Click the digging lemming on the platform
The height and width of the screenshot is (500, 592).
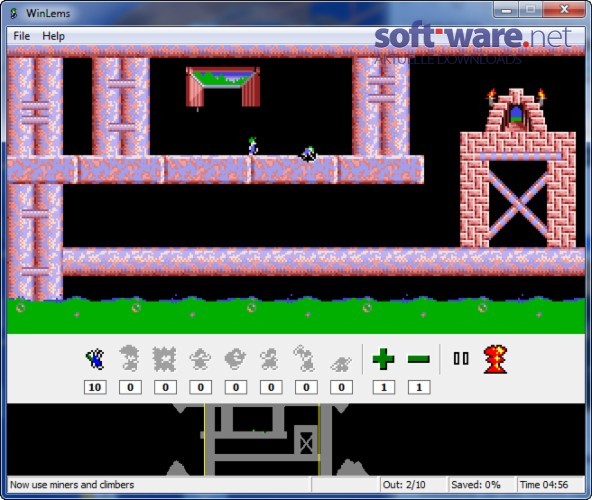pos(308,154)
